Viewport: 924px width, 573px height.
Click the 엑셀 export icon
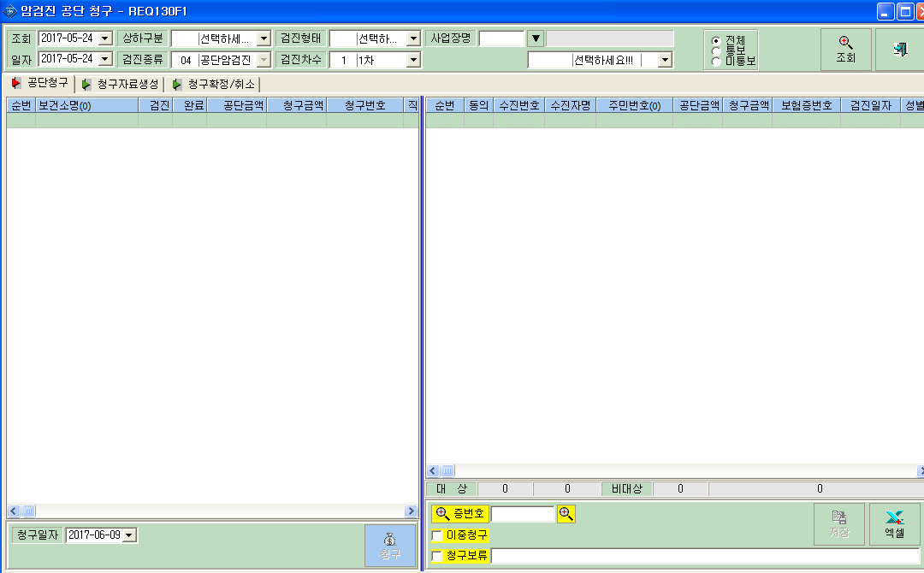point(895,524)
